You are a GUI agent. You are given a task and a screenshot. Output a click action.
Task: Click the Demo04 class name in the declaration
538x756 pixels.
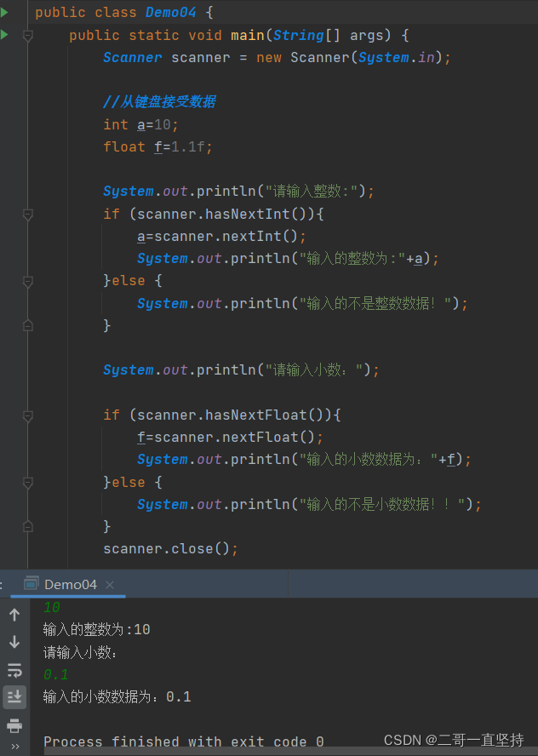click(x=170, y=13)
